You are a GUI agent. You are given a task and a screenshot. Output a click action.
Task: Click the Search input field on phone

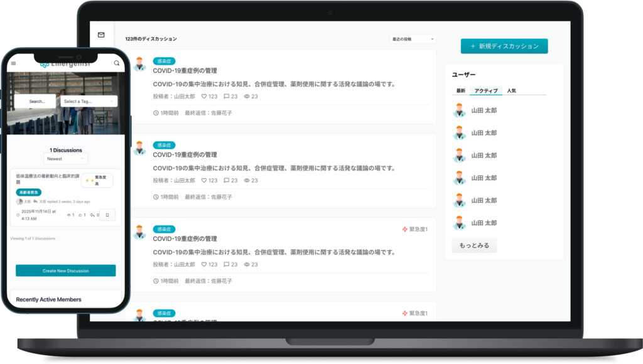[36, 101]
